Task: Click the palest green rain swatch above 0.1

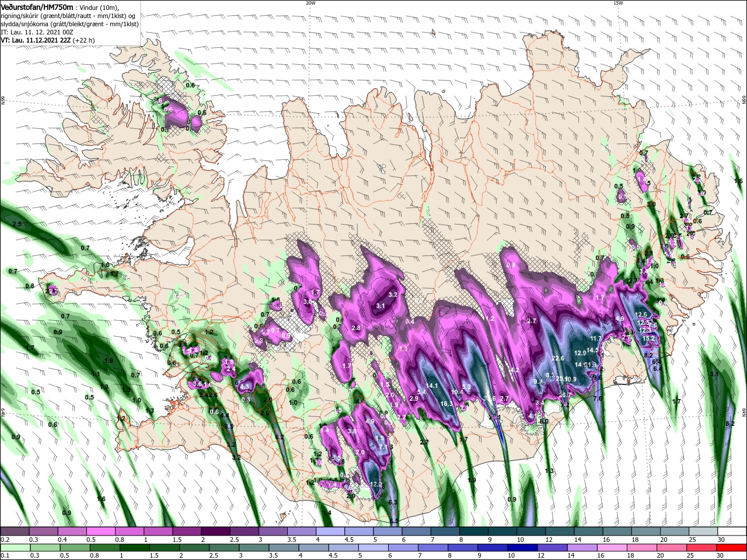Action: point(15,548)
